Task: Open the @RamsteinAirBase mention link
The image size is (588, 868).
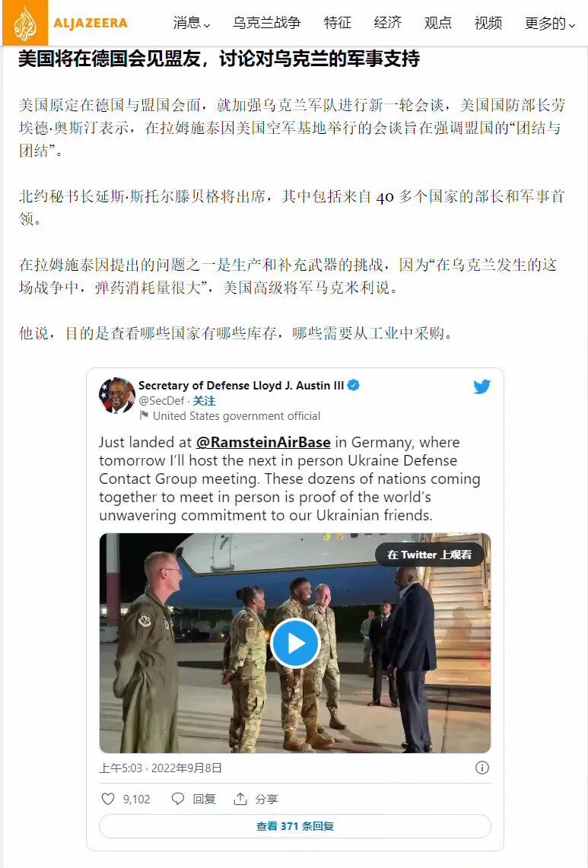Action: [263, 442]
